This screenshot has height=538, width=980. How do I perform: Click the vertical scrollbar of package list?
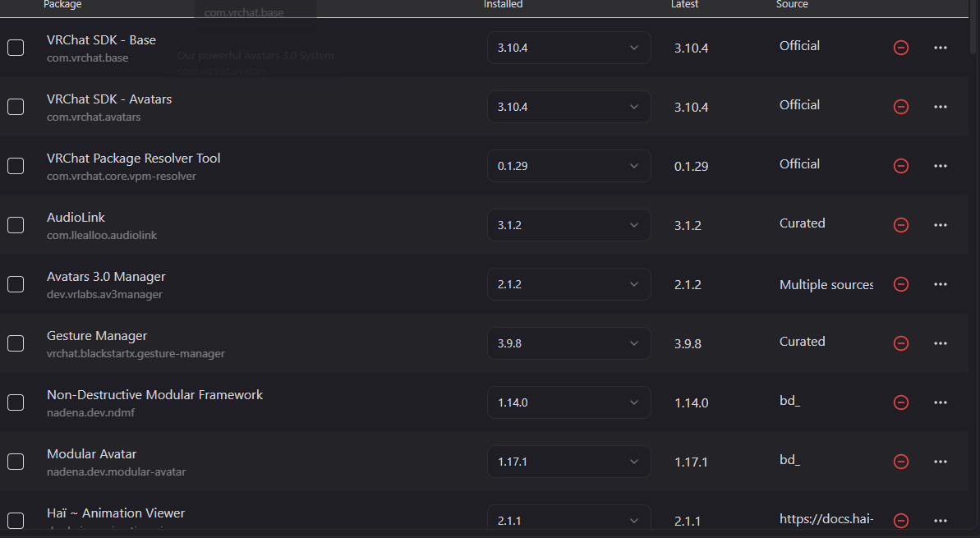pyautogui.click(x=973, y=28)
